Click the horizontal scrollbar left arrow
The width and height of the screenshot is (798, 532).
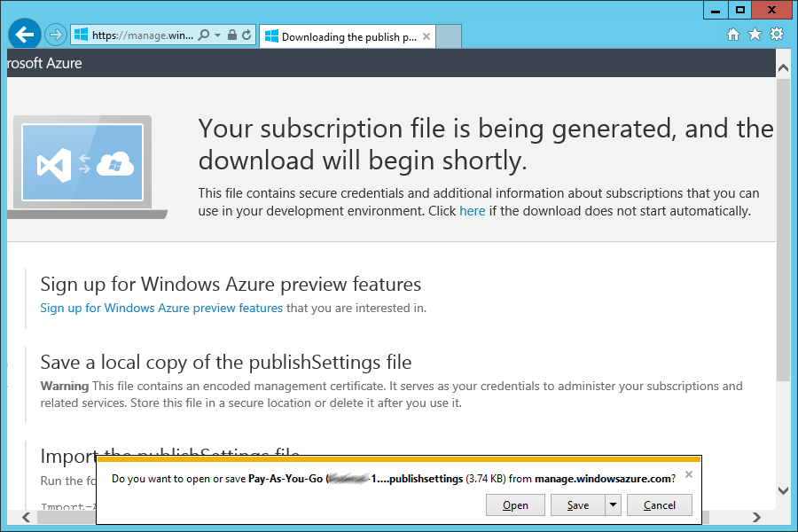pos(27,517)
